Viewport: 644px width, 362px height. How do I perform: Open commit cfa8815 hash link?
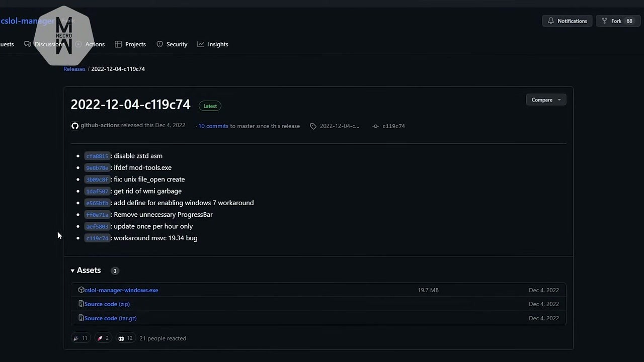(97, 156)
